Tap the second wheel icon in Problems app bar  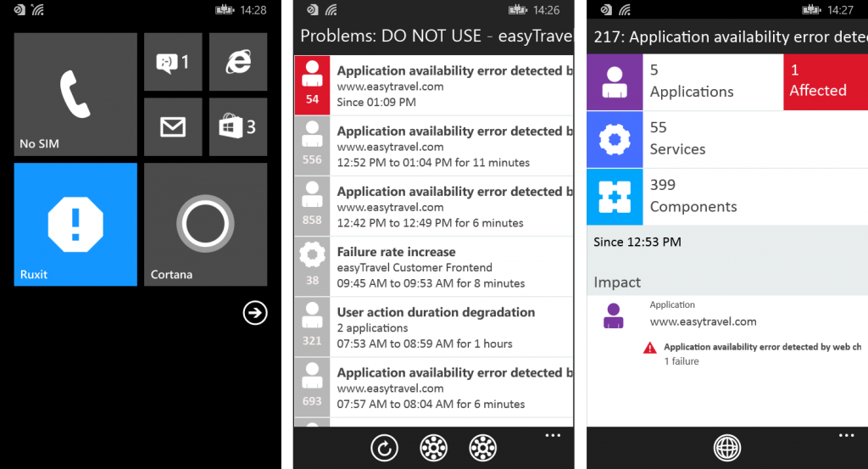[x=482, y=448]
